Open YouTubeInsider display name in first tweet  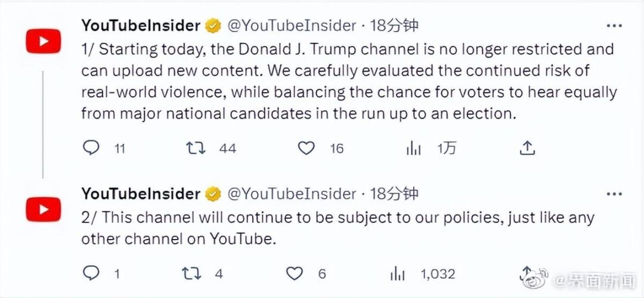[x=141, y=26]
